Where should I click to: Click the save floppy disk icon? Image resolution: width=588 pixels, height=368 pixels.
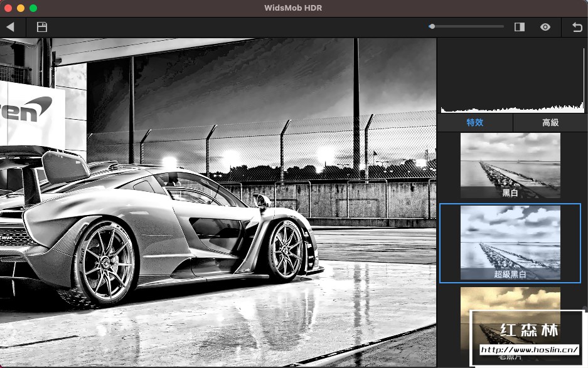(x=42, y=27)
